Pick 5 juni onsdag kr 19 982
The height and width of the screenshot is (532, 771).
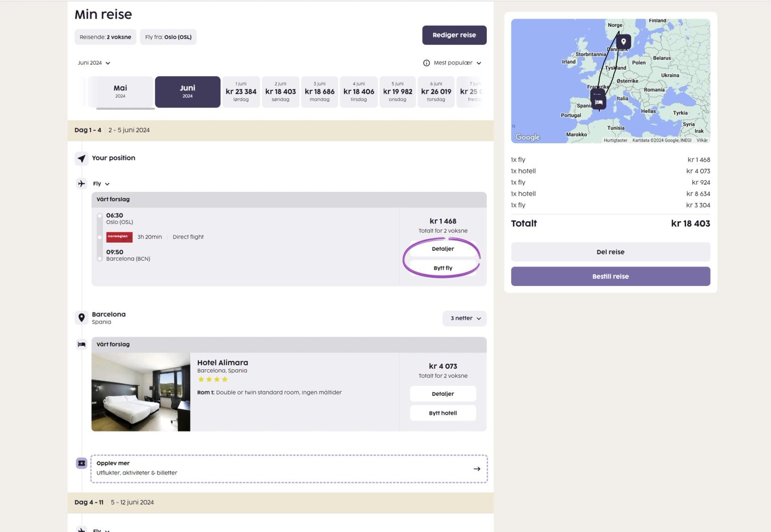pos(397,92)
